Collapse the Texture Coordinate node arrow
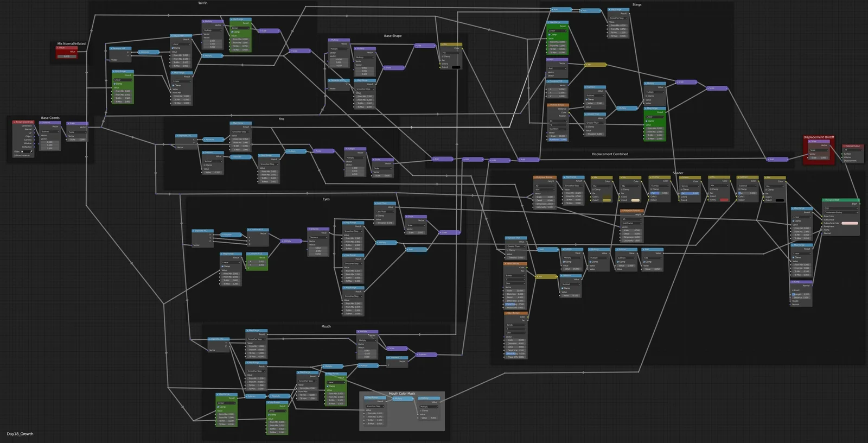The width and height of the screenshot is (868, 443). coord(15,122)
